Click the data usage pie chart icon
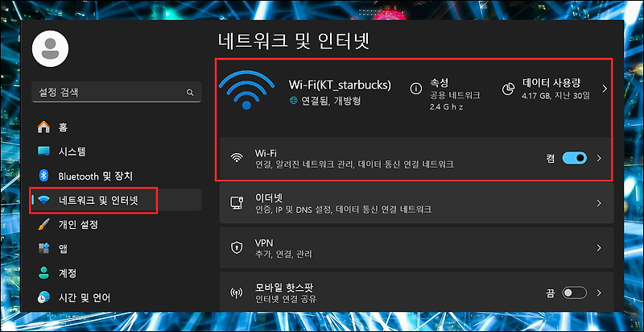The width and height of the screenshot is (644, 332). point(509,89)
